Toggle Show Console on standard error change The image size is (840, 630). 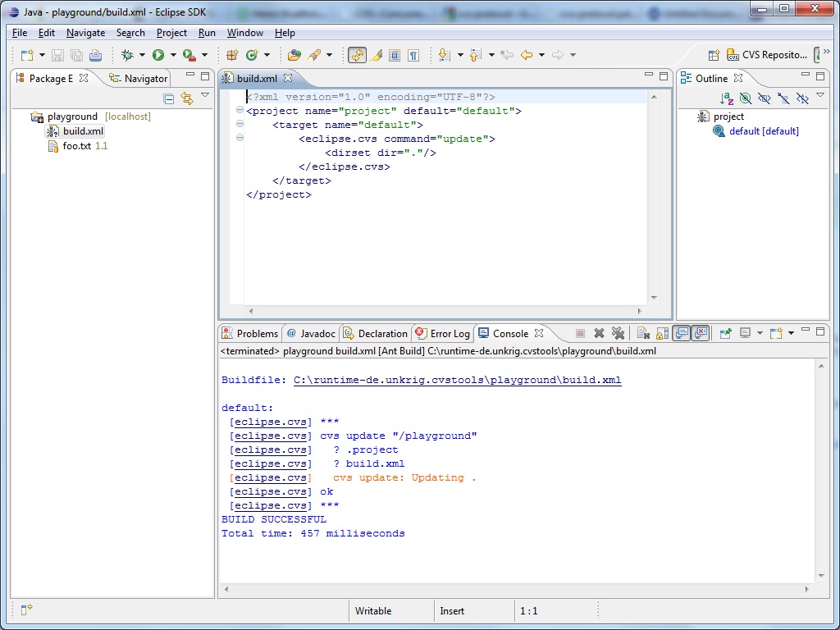click(701, 333)
